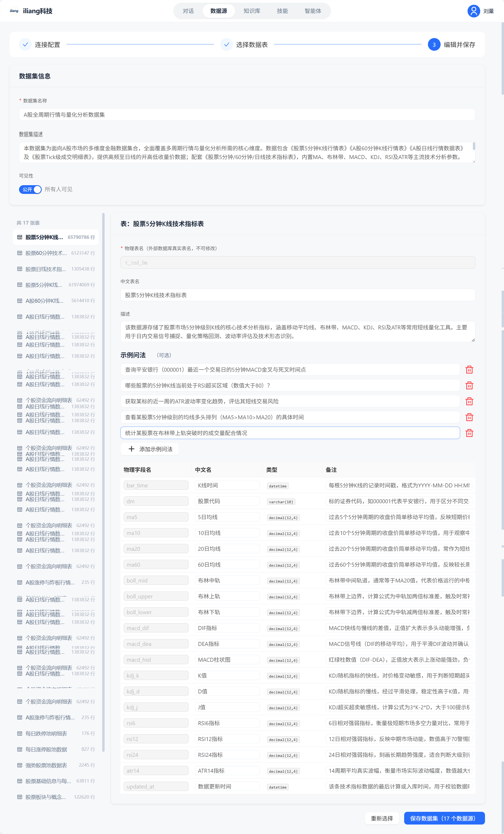Edit the 中文表名 input field
The image size is (504, 834).
tap(298, 295)
